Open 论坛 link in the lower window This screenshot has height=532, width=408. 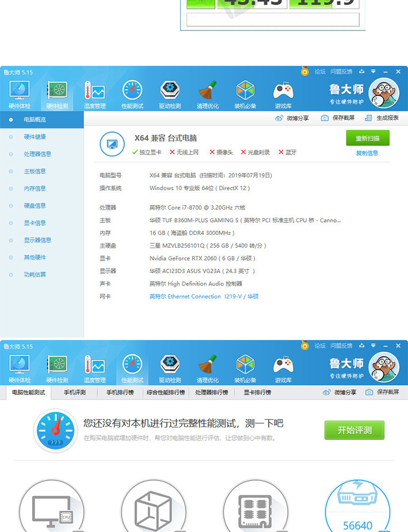[320, 346]
